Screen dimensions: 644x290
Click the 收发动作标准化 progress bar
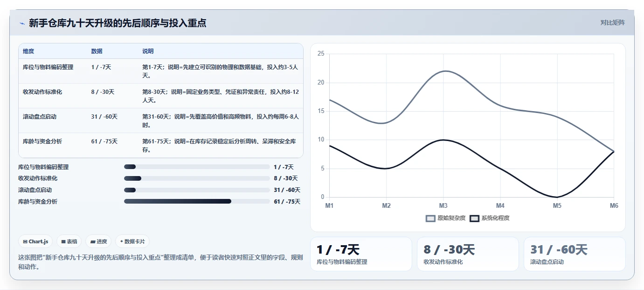[x=197, y=178]
